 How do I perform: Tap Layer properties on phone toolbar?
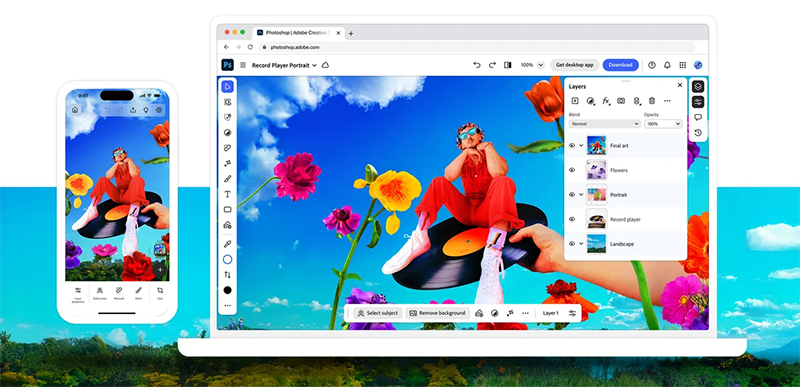[x=78, y=295]
